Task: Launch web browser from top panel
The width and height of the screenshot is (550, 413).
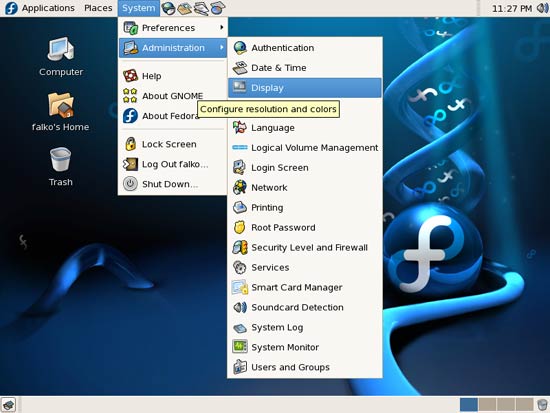Action: tap(168, 8)
